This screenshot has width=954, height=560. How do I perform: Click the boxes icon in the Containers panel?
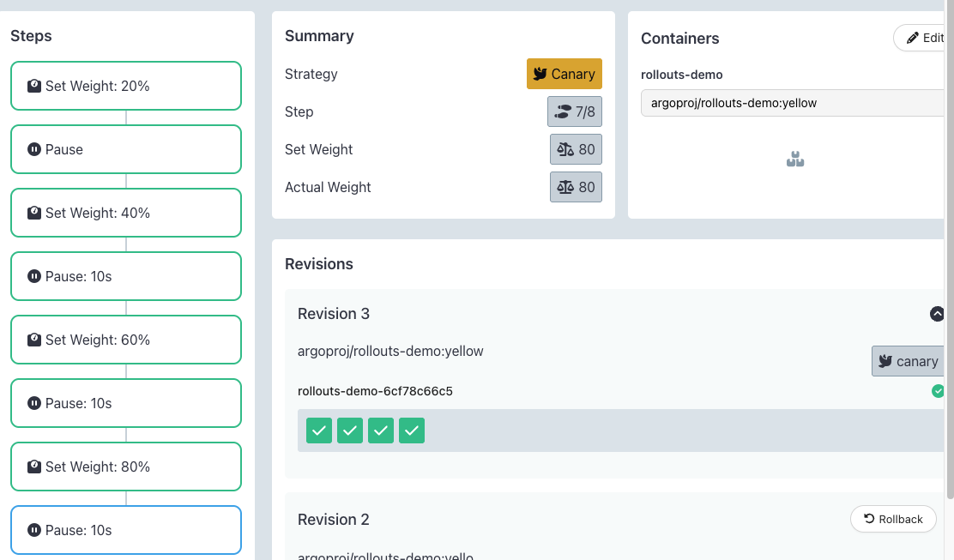(795, 160)
